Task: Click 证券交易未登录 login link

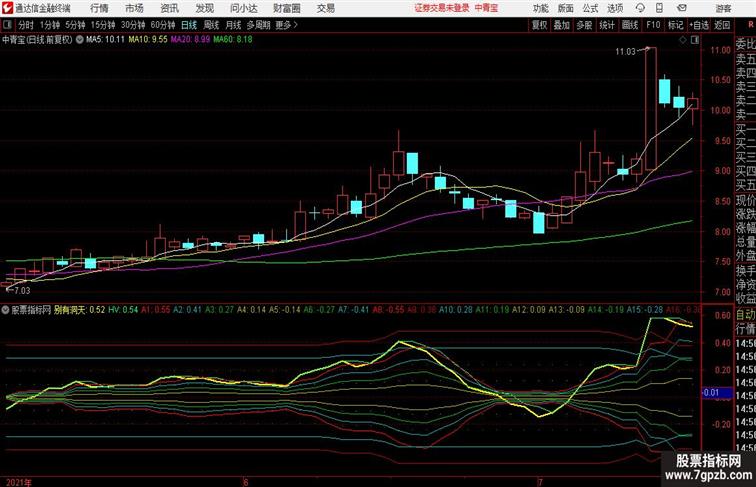Action: (x=442, y=8)
